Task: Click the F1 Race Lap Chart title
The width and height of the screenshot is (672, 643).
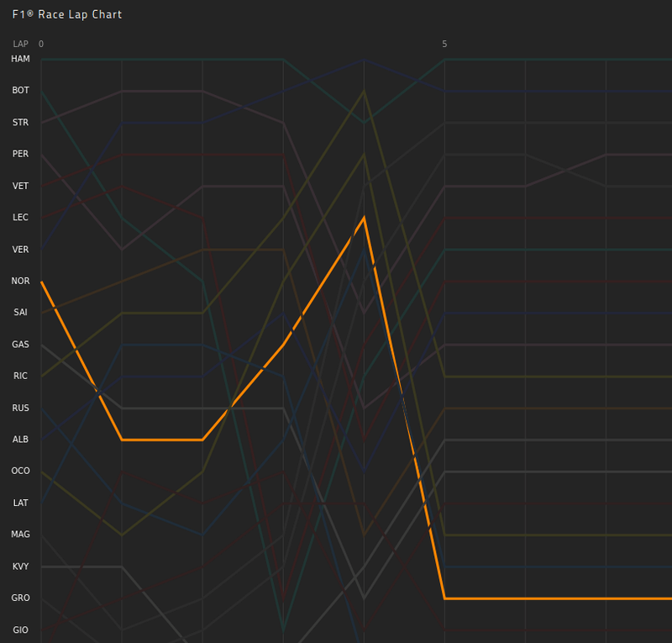Action: click(x=67, y=14)
